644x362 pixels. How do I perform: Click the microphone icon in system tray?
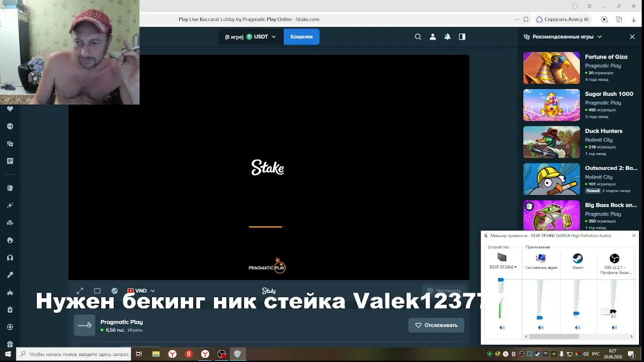(x=562, y=354)
